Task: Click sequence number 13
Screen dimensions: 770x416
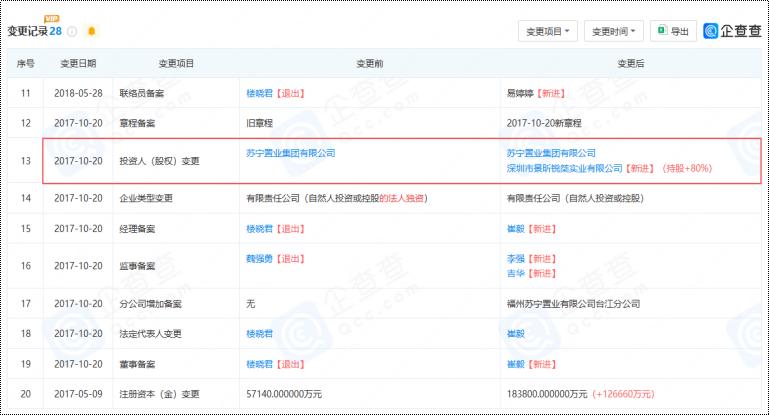Action: pos(26,161)
